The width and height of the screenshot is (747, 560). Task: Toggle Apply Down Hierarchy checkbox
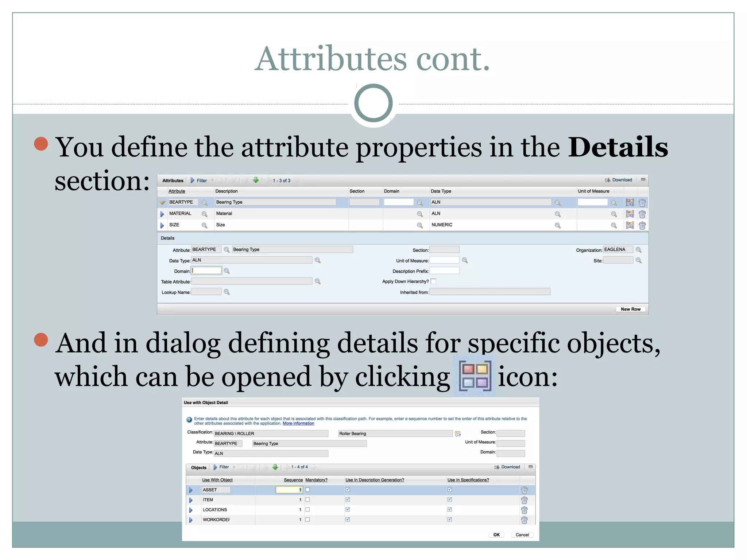(x=433, y=281)
